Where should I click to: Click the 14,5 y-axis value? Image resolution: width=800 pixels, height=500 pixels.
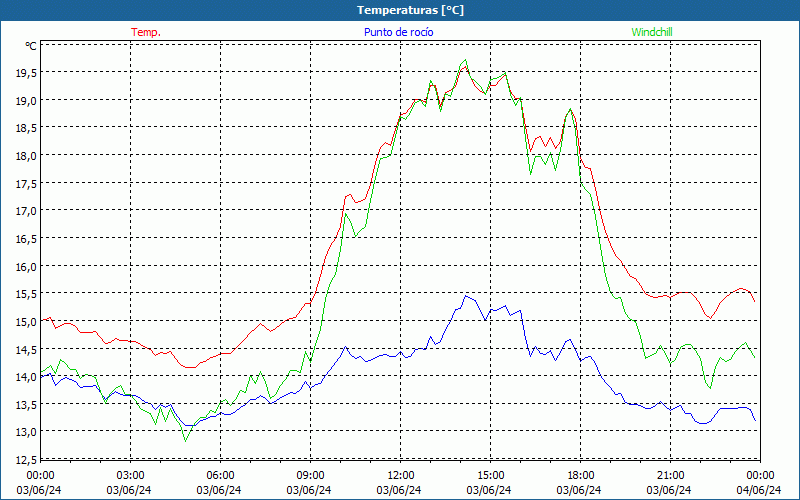point(26,349)
